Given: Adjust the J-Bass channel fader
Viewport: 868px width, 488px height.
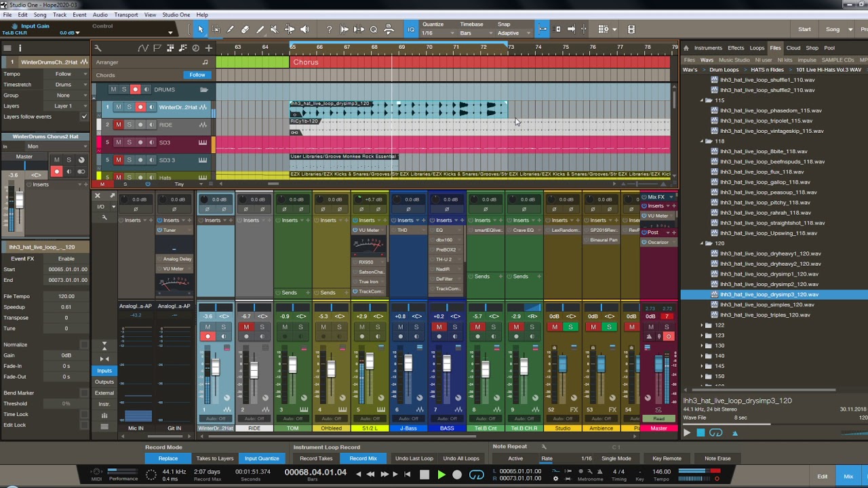Looking at the screenshot, I should click(408, 364).
